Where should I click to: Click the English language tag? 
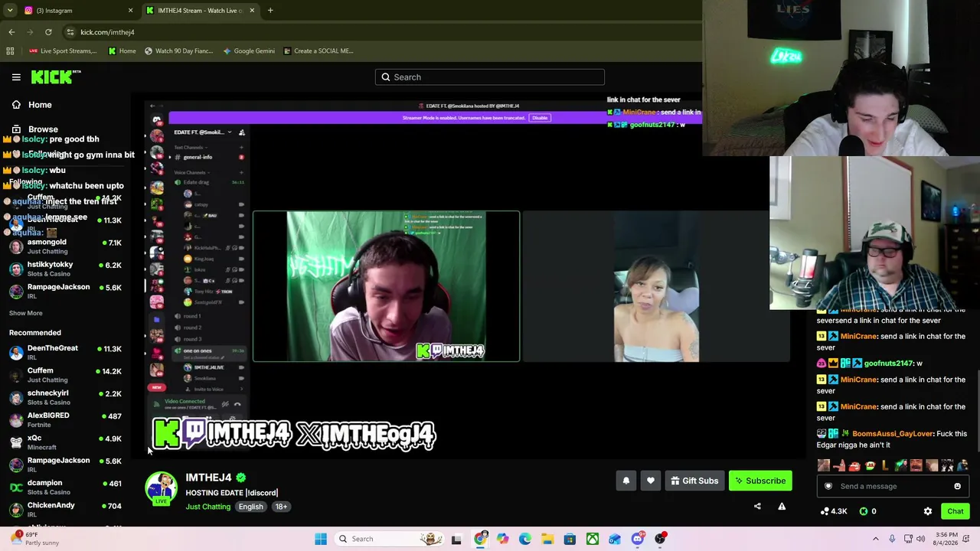tap(250, 507)
